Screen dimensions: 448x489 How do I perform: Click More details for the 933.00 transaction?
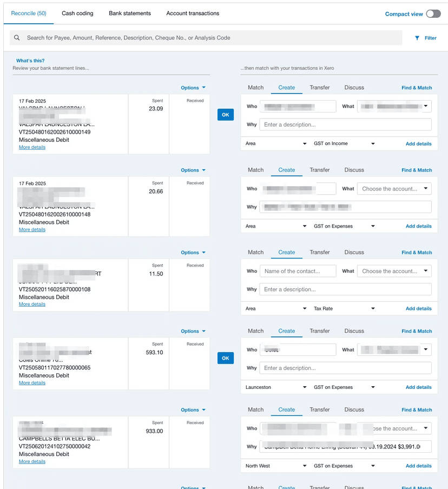click(x=32, y=461)
